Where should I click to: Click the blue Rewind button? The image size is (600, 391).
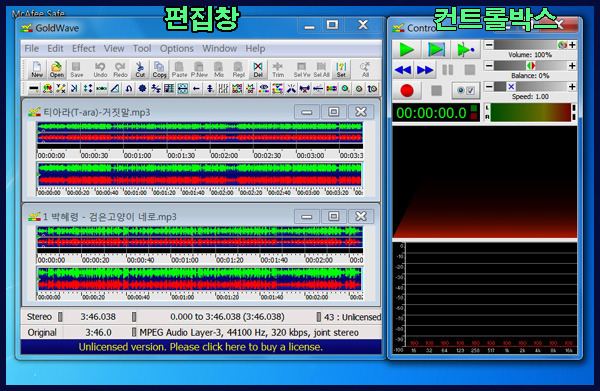pos(403,70)
